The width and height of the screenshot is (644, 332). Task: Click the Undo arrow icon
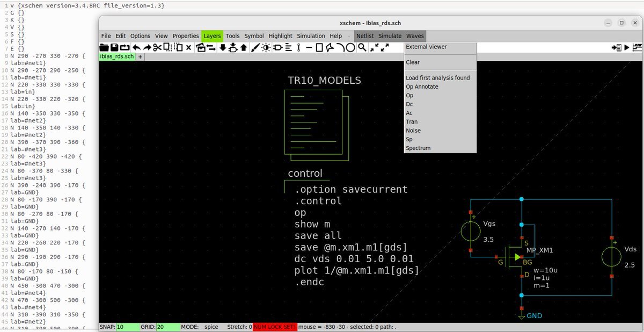(x=136, y=47)
